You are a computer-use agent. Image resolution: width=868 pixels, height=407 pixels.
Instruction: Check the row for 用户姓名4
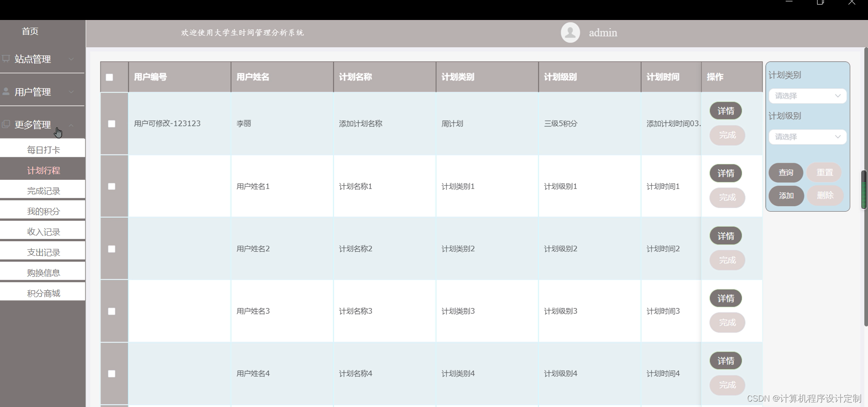111,374
